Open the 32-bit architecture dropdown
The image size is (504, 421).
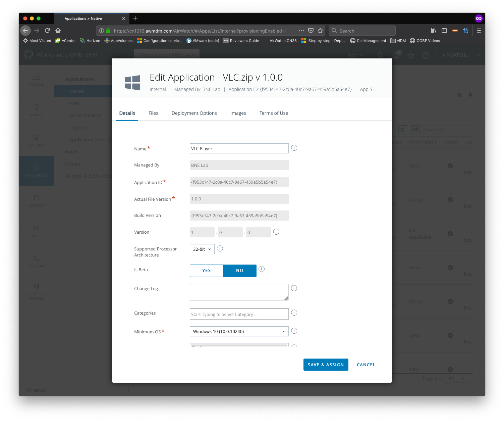click(x=202, y=249)
